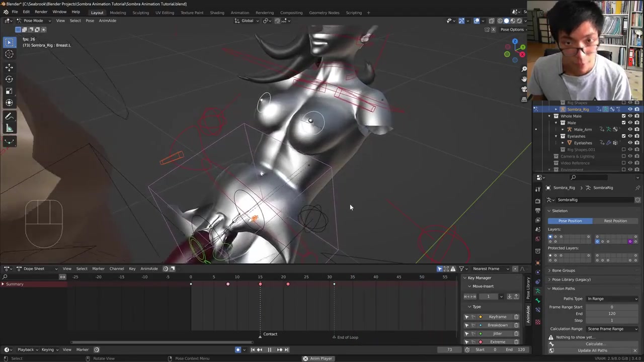Click the Frame Range End value field
This screenshot has width=644, height=362.
click(x=611, y=314)
